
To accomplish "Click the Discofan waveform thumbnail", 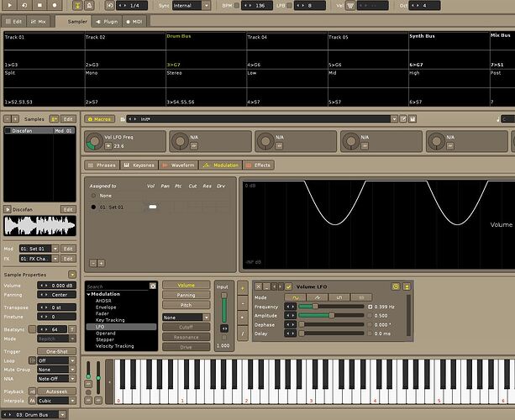I will [39, 226].
